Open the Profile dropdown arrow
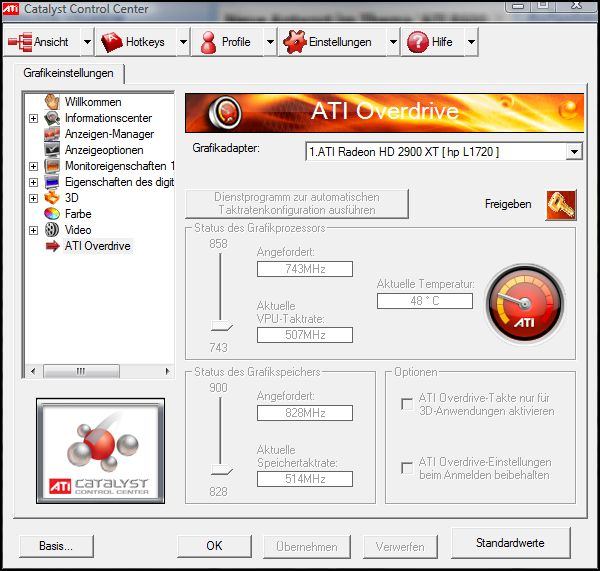The image size is (600, 571). coord(270,42)
